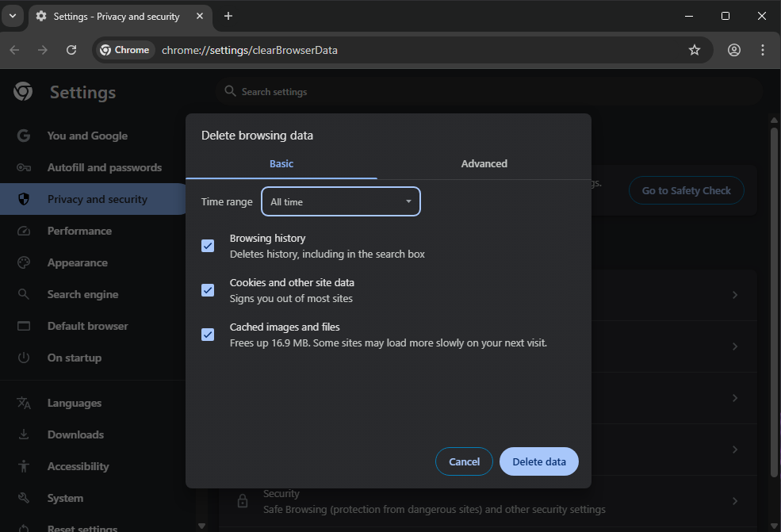781x532 pixels.
Task: Open a new tab with plus button
Action: 228,16
